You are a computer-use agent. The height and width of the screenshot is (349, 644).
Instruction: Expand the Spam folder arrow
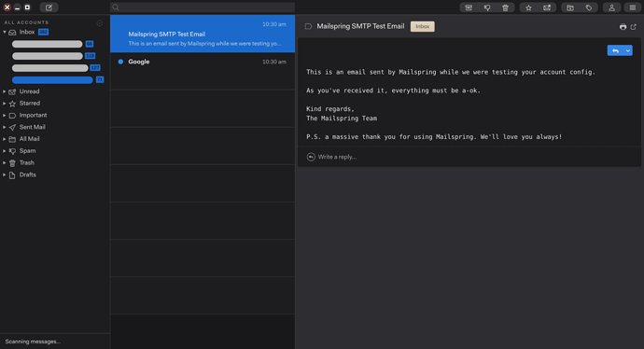pos(5,151)
